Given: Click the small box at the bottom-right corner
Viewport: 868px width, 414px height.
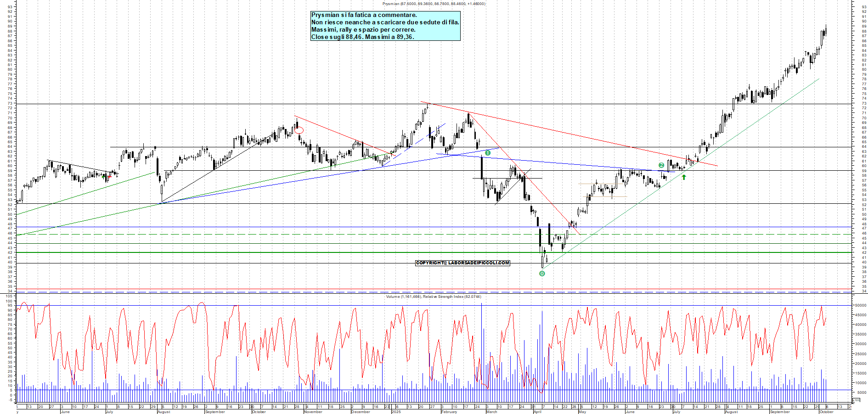Looking at the screenshot, I should 856,401.
